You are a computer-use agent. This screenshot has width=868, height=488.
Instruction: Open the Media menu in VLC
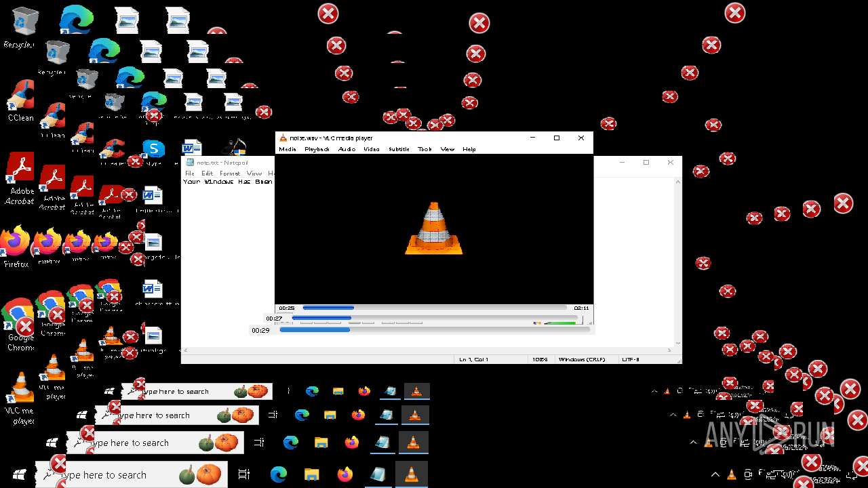click(288, 149)
